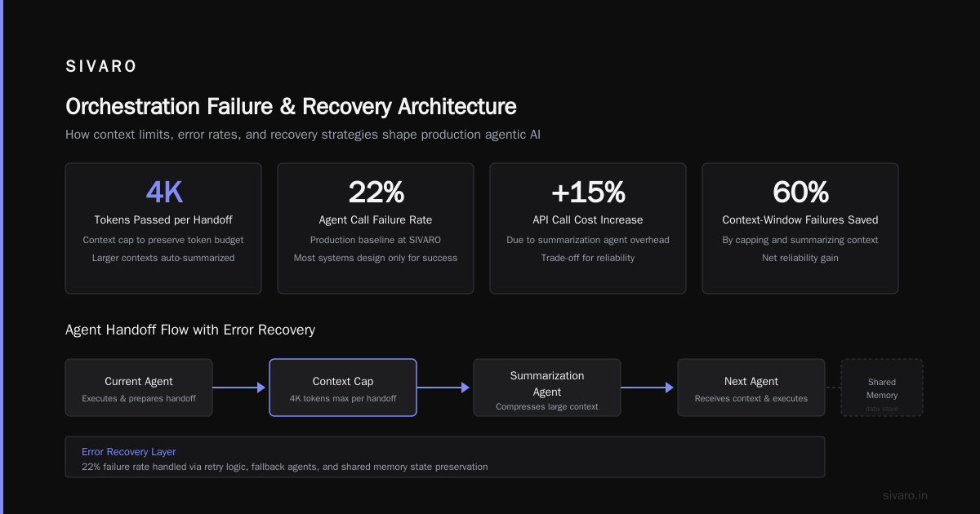This screenshot has width=980, height=514.
Task: Click arrow from Summarization Agent to Next Agent
Action: (648, 388)
